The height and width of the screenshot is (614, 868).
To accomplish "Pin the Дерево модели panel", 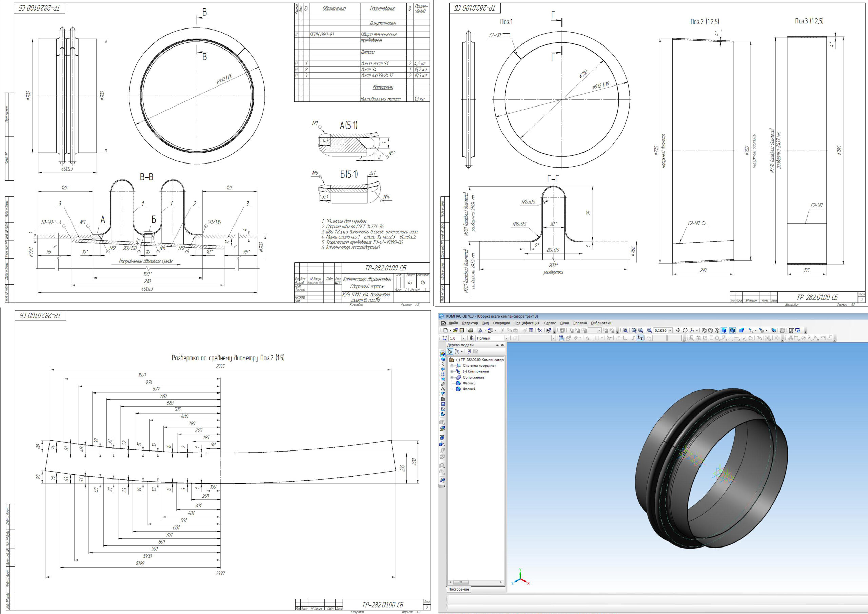I will tap(497, 345).
